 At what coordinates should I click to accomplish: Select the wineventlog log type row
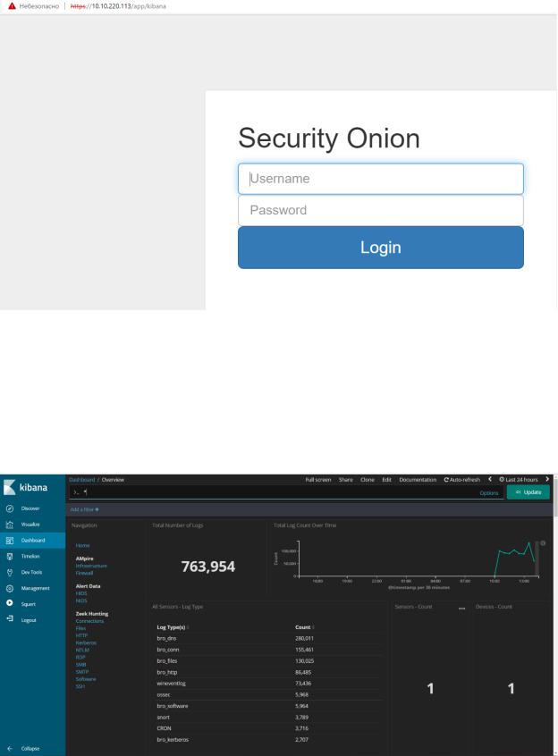[268, 684]
